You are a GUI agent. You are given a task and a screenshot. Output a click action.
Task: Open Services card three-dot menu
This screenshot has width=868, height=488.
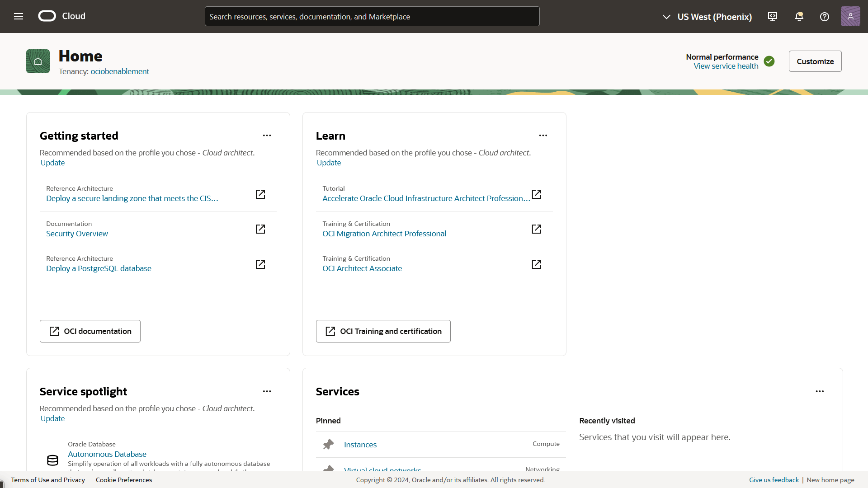[x=820, y=391]
